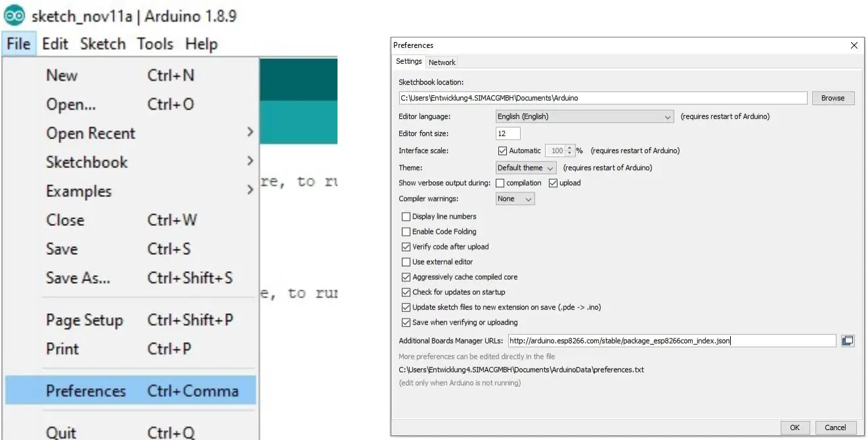Choose Page Setup from the File menu

coord(131,320)
